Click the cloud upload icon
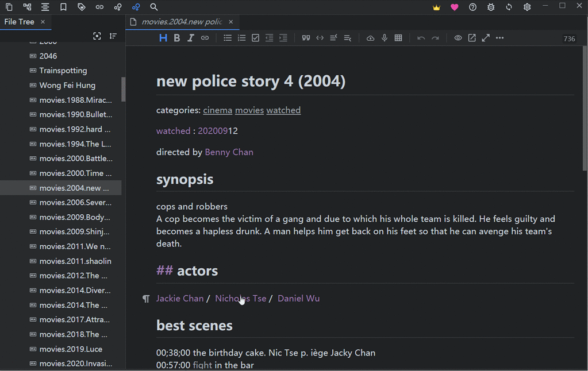The image size is (588, 371). tap(370, 38)
